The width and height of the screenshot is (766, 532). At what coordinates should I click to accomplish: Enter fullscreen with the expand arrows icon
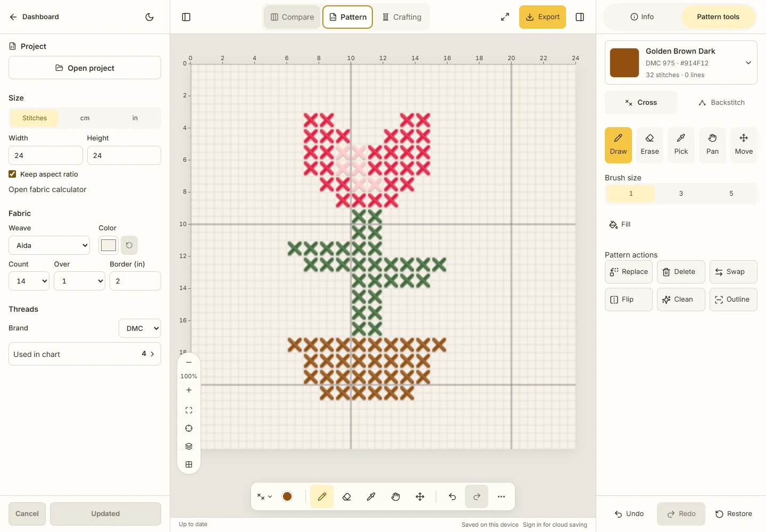tap(505, 17)
